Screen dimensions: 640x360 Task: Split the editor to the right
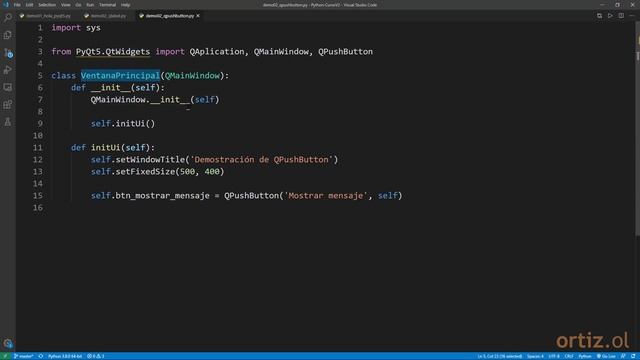click(621, 16)
